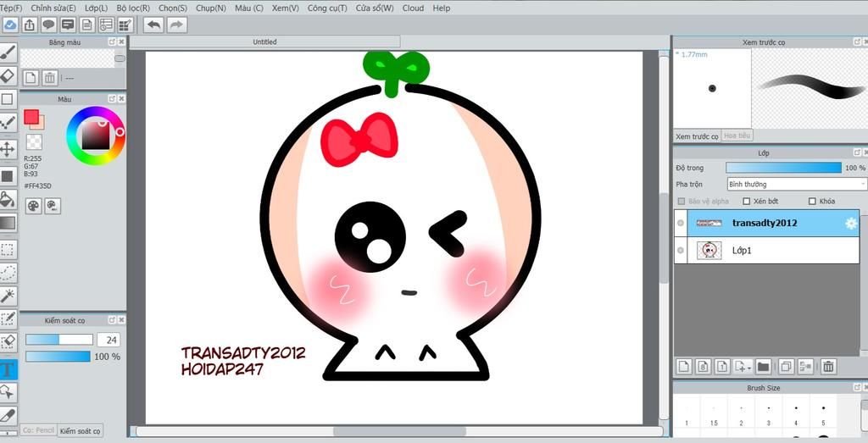The image size is (868, 443).
Task: Add a new 1-bit layer
Action: pos(722,366)
